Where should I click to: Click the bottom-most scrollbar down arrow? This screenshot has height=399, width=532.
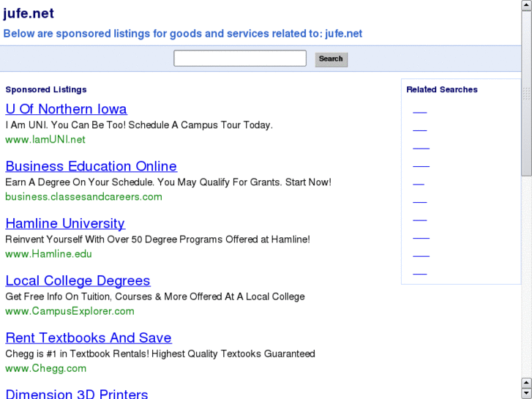[x=527, y=393]
